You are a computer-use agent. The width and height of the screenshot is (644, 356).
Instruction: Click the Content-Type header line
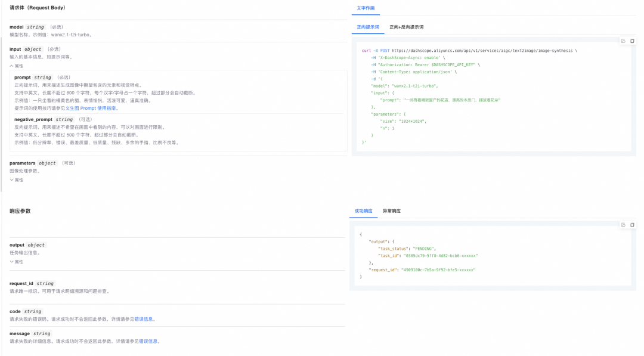(414, 72)
